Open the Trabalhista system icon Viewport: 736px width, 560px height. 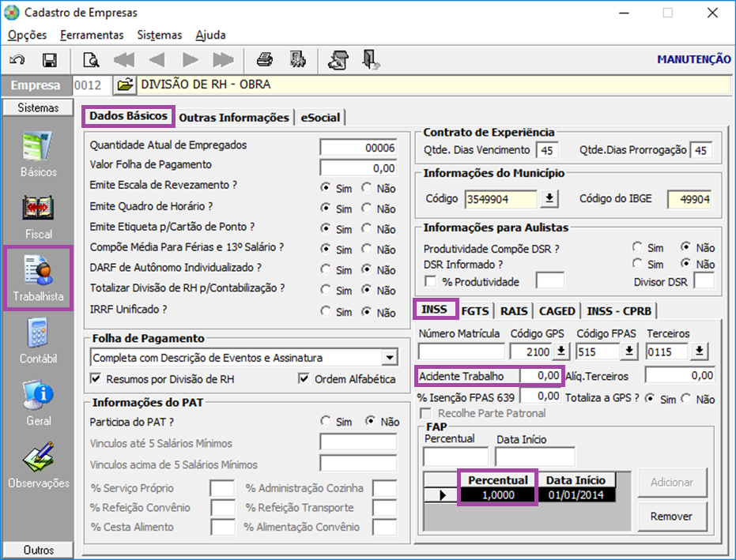(38, 270)
